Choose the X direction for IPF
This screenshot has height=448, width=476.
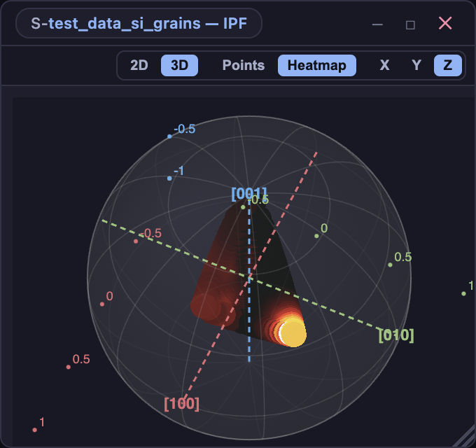384,65
